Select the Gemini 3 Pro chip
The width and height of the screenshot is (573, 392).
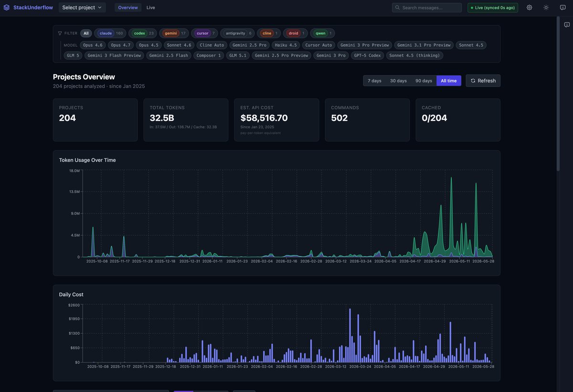(x=331, y=55)
